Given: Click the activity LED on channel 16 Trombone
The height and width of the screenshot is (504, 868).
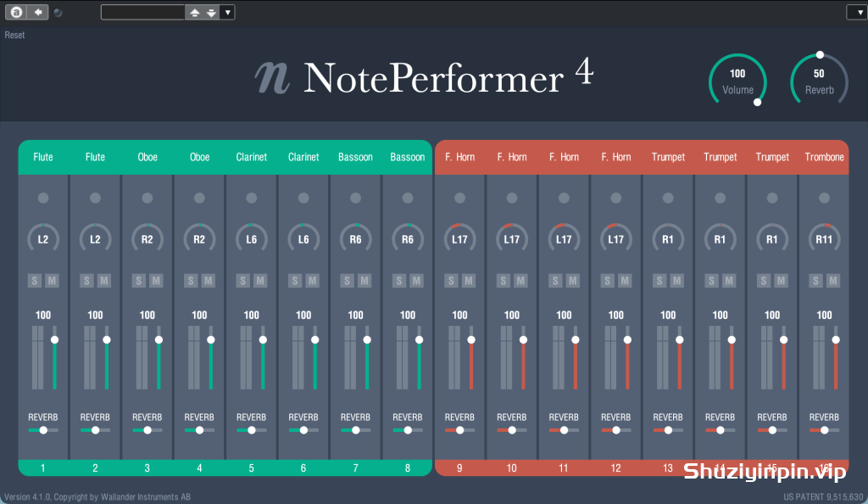Looking at the screenshot, I should pyautogui.click(x=824, y=198).
